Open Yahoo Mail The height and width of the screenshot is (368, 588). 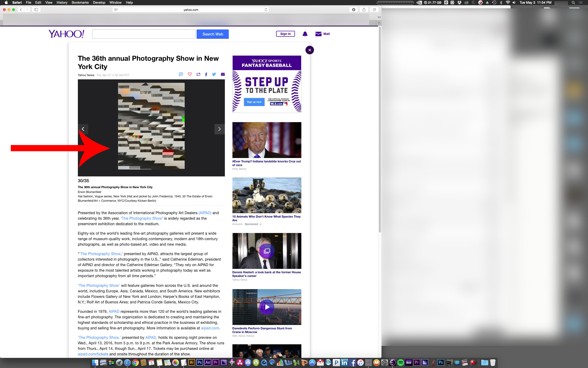322,34
